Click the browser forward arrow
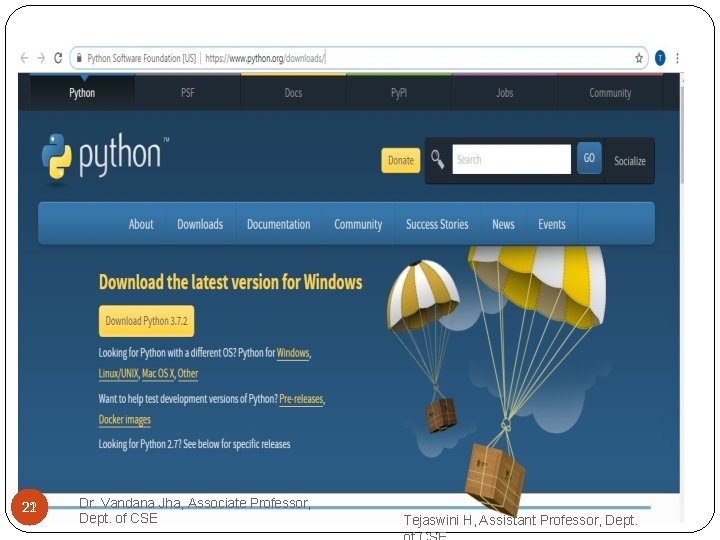The width and height of the screenshot is (720, 540). click(x=41, y=58)
